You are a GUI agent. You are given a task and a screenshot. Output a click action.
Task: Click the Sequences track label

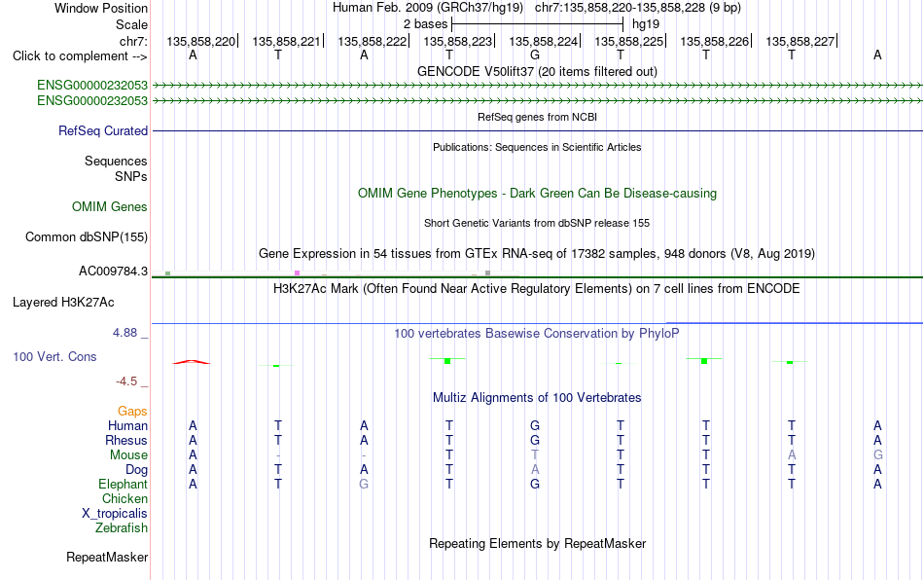click(116, 161)
